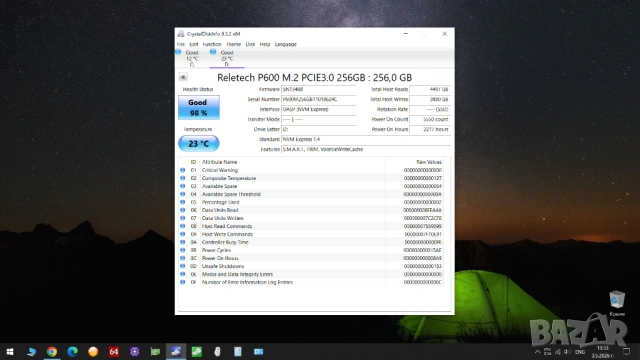Click the Rotation Rate value field
This screenshot has height=360, width=640.
(430, 109)
